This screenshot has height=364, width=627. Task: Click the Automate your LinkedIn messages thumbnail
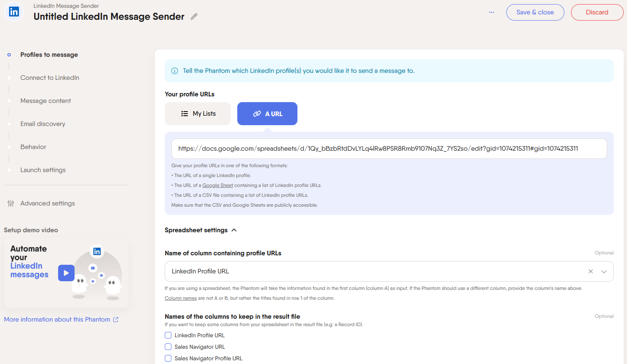point(66,273)
